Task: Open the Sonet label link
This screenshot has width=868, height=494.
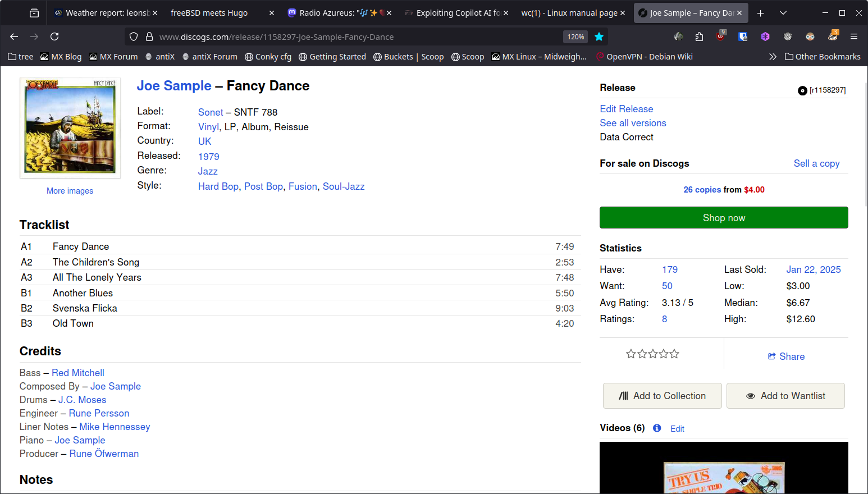Action: click(x=211, y=112)
